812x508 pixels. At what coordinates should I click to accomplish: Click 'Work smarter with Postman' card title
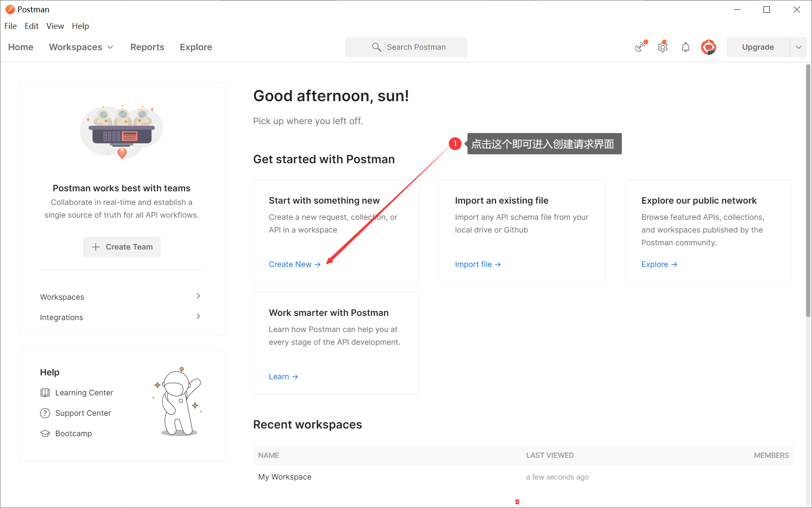pos(329,313)
